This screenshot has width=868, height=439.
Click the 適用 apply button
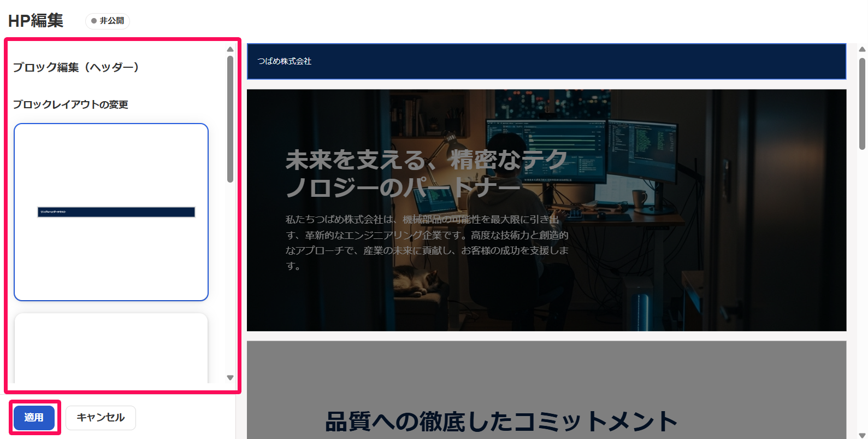tap(34, 418)
